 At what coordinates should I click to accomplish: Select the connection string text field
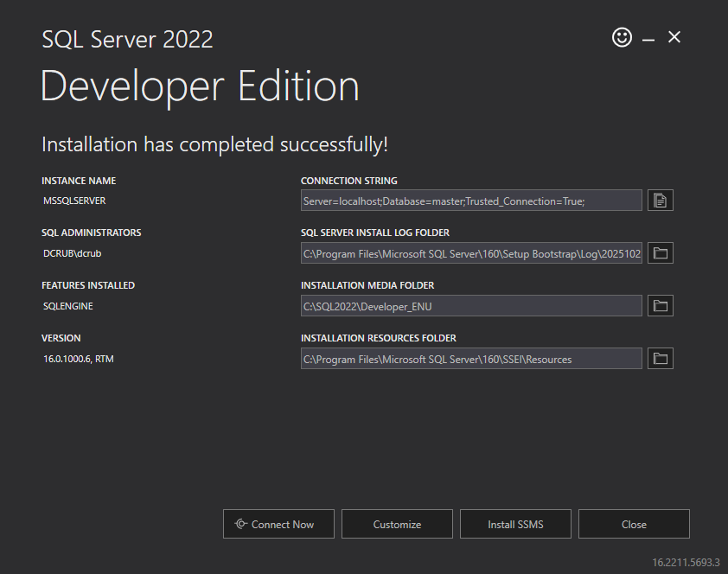point(471,201)
